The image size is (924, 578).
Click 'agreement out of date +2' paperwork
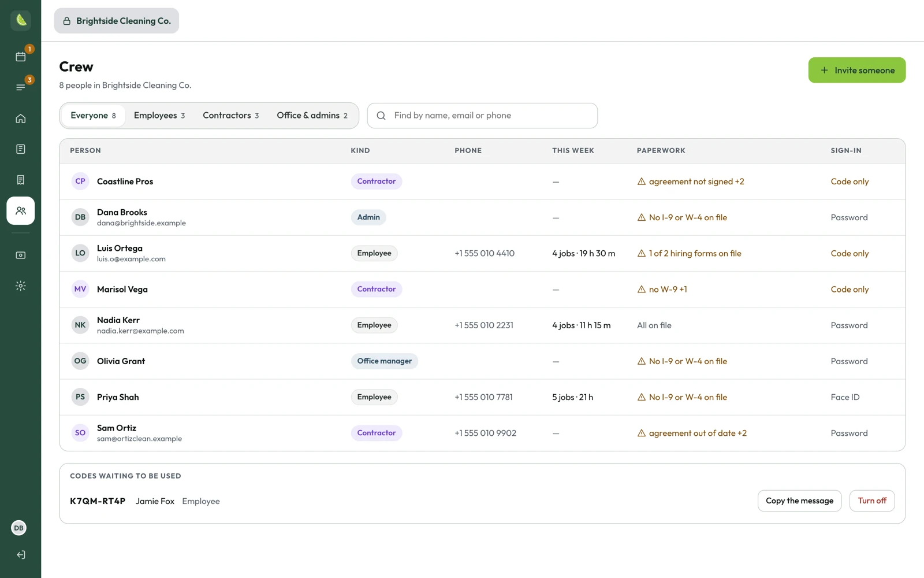pos(698,433)
